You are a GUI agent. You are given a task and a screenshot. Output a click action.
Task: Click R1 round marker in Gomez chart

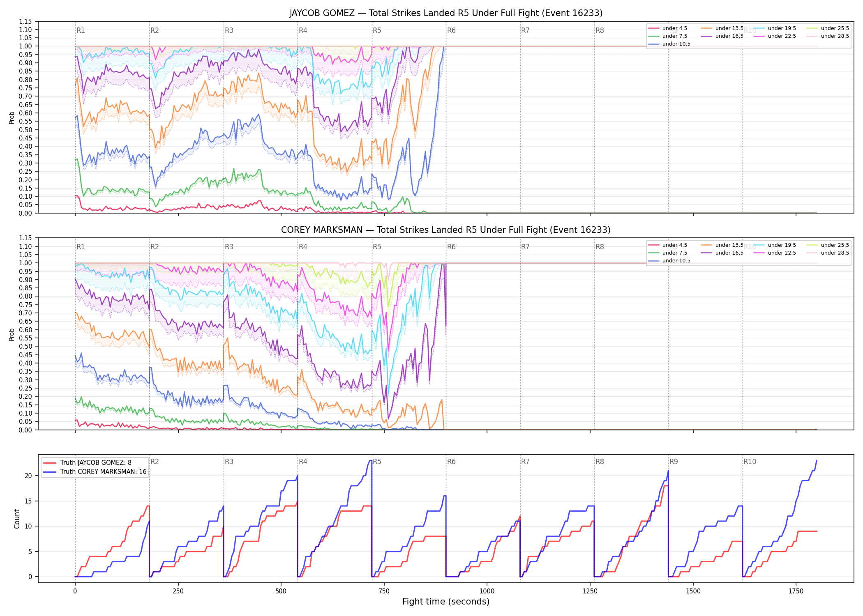(81, 30)
